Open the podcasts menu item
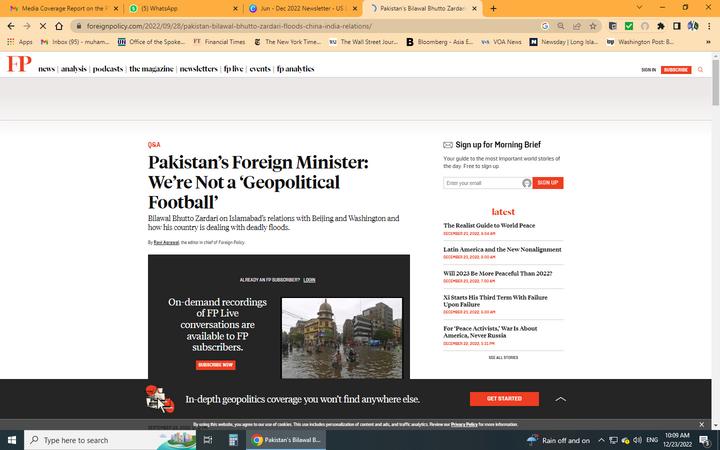The height and width of the screenshot is (450, 720). (x=108, y=69)
